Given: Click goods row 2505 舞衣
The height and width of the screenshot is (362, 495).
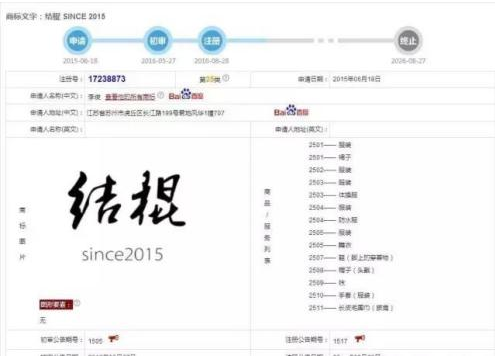Looking at the screenshot, I should point(330,245).
